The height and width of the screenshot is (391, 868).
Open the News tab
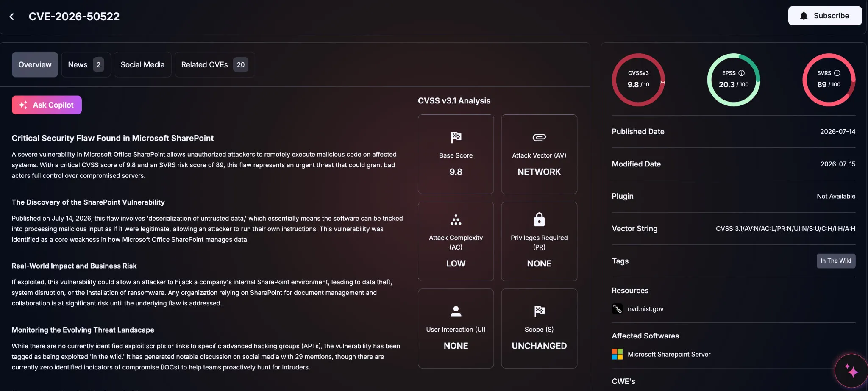click(x=86, y=64)
